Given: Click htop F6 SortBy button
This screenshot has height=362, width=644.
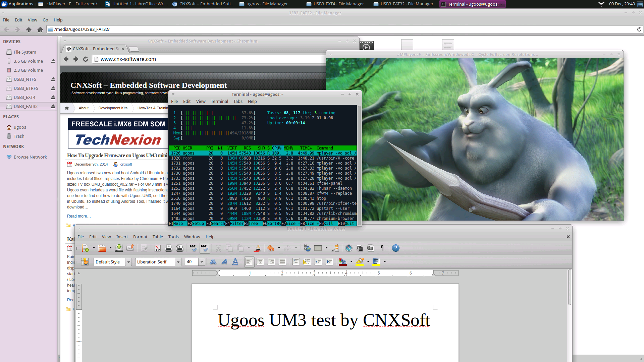Looking at the screenshot, I should pos(271,224).
